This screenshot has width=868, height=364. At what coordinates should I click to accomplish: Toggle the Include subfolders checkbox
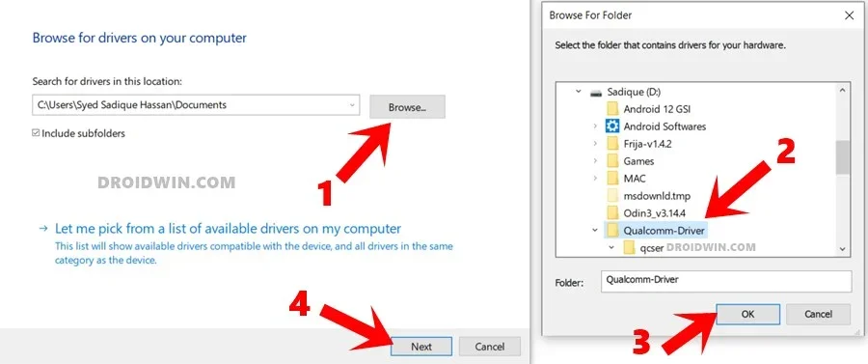[36, 133]
